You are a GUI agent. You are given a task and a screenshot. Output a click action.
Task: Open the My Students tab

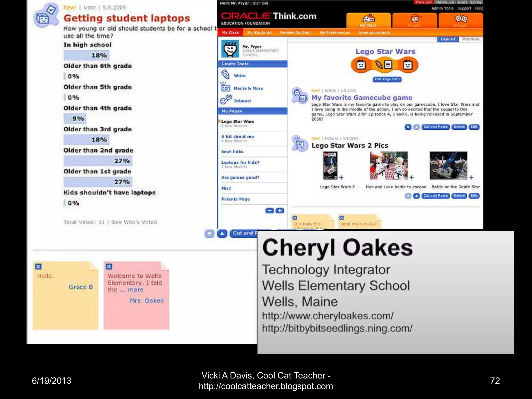pyautogui.click(x=259, y=32)
